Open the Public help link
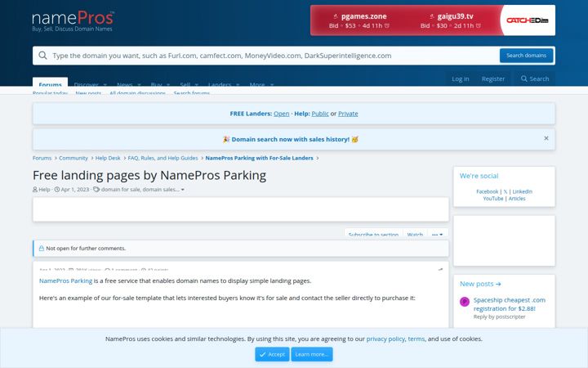Screen dimensions: 588x368 (320, 114)
